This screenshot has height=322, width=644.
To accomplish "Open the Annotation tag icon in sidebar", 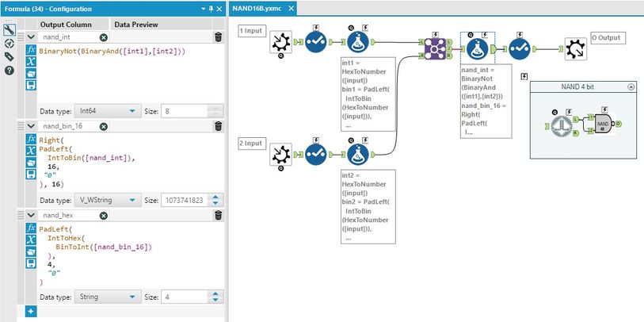I will 10,57.
